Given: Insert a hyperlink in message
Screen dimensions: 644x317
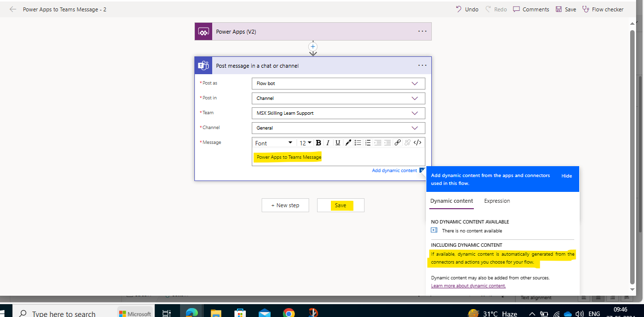Looking at the screenshot, I should (398, 143).
